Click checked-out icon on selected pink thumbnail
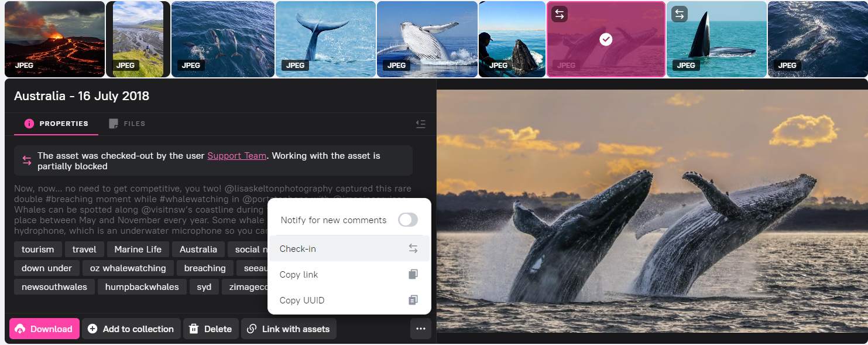The image size is (868, 345). (x=560, y=14)
